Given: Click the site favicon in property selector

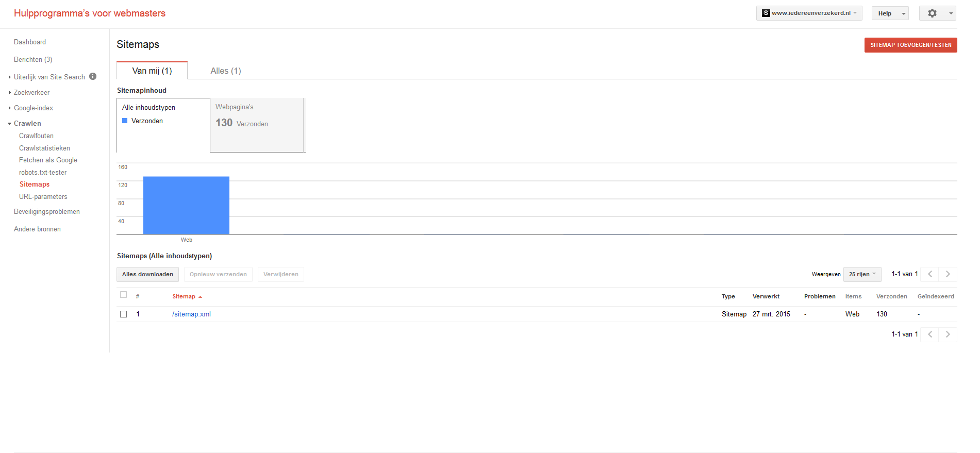Looking at the screenshot, I should (x=766, y=13).
